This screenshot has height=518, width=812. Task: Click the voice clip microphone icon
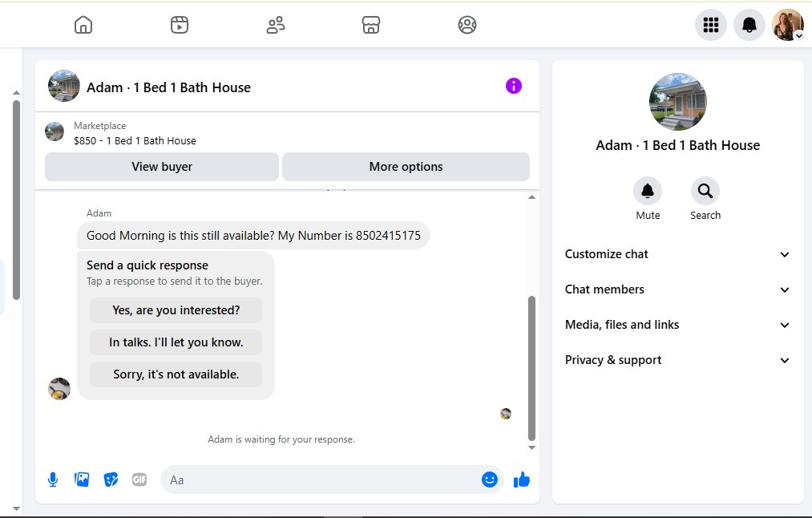click(53, 480)
